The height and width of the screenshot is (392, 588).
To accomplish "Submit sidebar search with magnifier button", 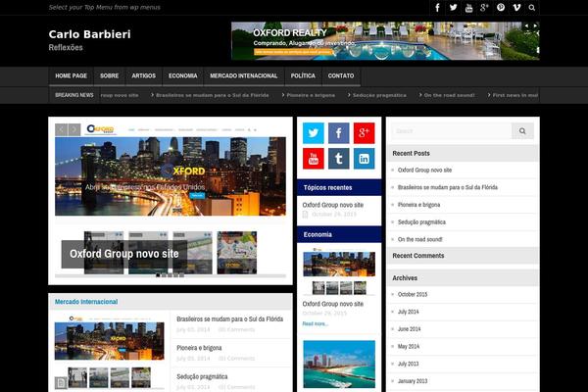I will 522,131.
